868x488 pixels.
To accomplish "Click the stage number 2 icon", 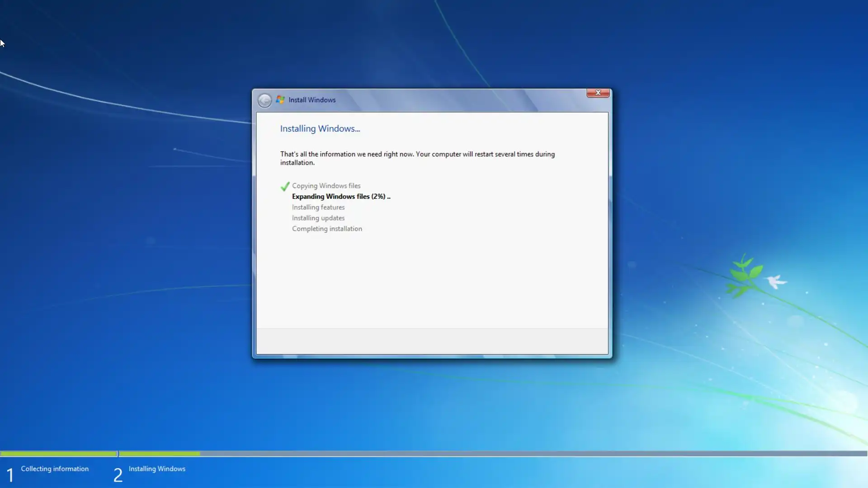I will pos(118,475).
